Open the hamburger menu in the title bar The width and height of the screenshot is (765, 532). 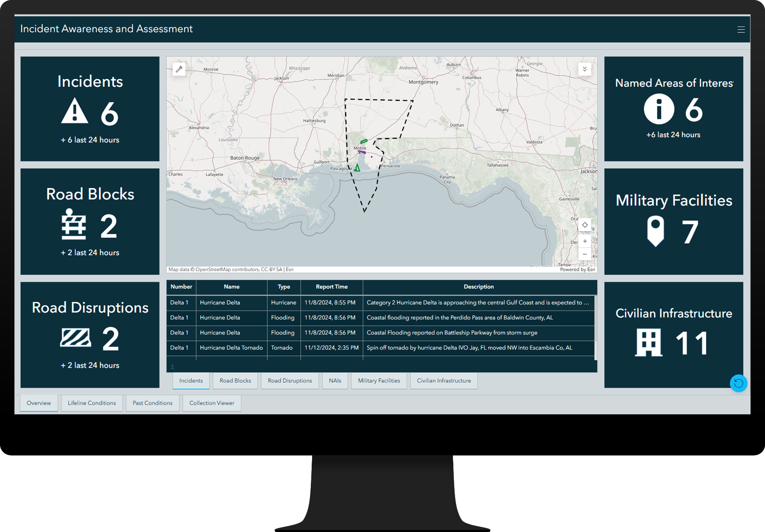741,29
